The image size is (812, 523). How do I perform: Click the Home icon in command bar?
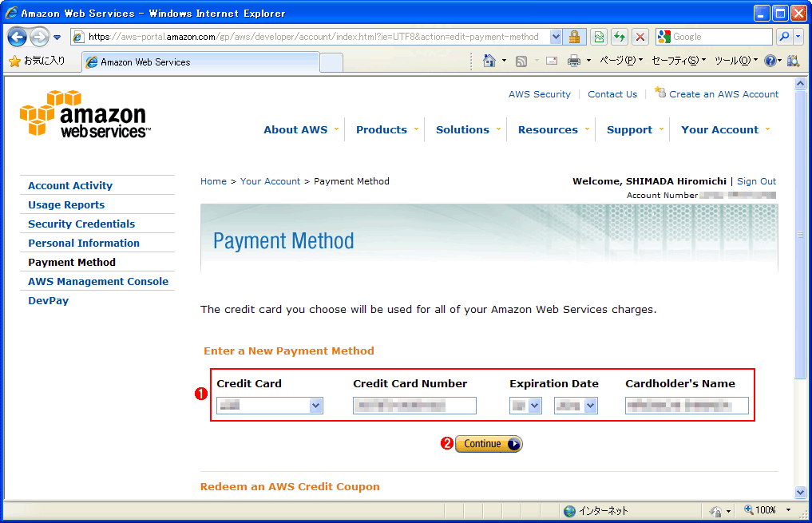pos(489,61)
